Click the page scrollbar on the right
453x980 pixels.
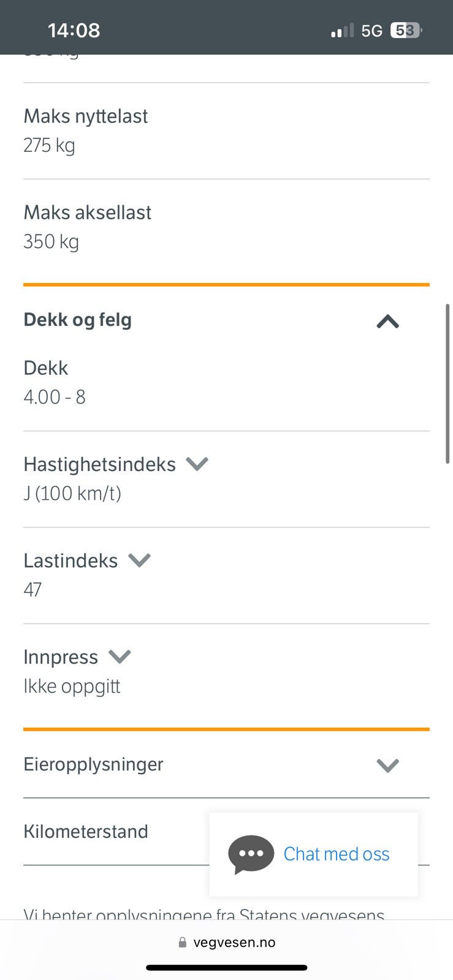448,383
